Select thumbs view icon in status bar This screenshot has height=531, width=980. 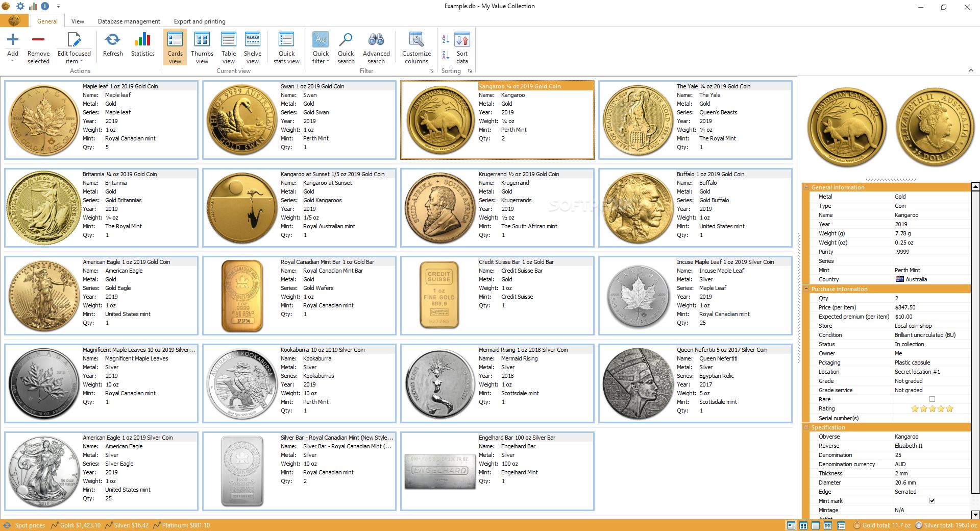(x=803, y=525)
